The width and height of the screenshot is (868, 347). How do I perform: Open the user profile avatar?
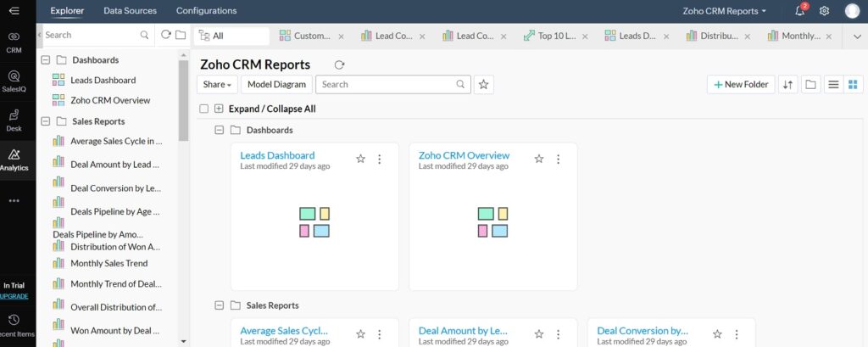pos(853,10)
